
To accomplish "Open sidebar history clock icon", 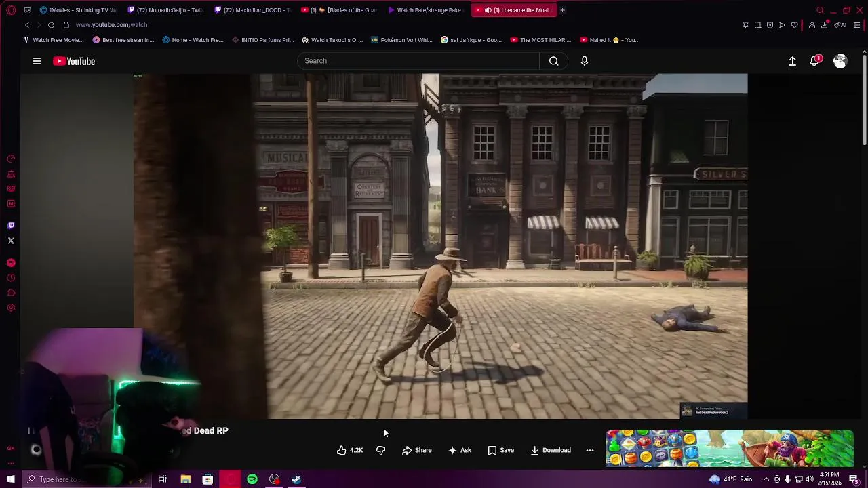I will pyautogui.click(x=11, y=278).
